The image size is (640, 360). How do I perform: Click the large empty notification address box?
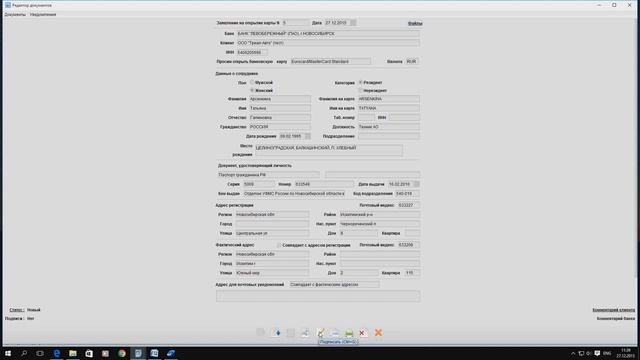point(318,296)
